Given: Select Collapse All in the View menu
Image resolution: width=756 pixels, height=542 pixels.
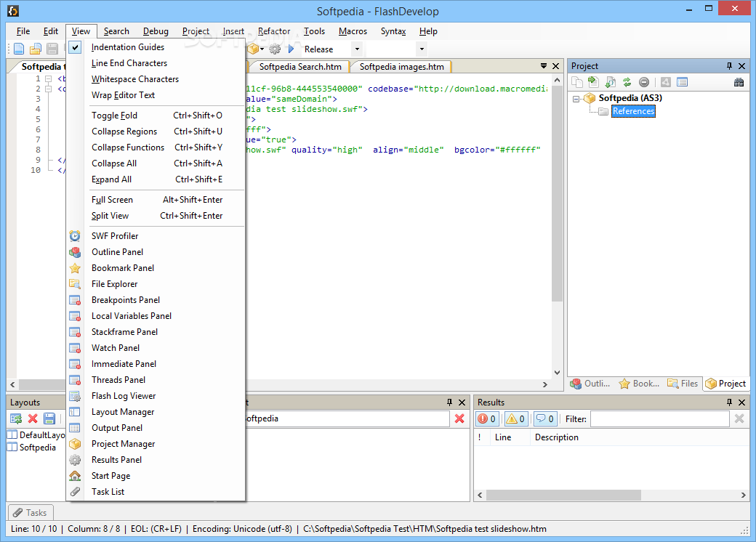Looking at the screenshot, I should click(x=156, y=163).
